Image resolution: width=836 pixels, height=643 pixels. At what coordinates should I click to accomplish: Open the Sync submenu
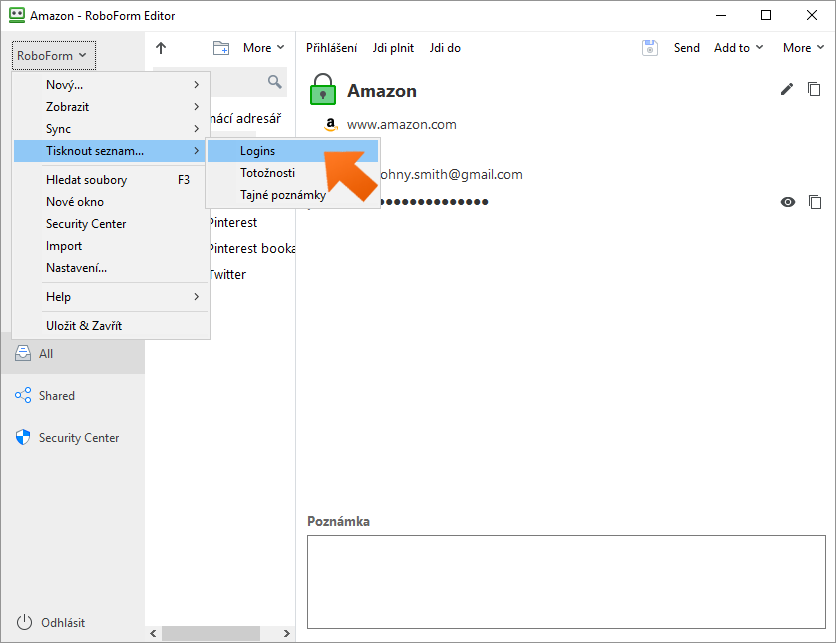tap(111, 129)
